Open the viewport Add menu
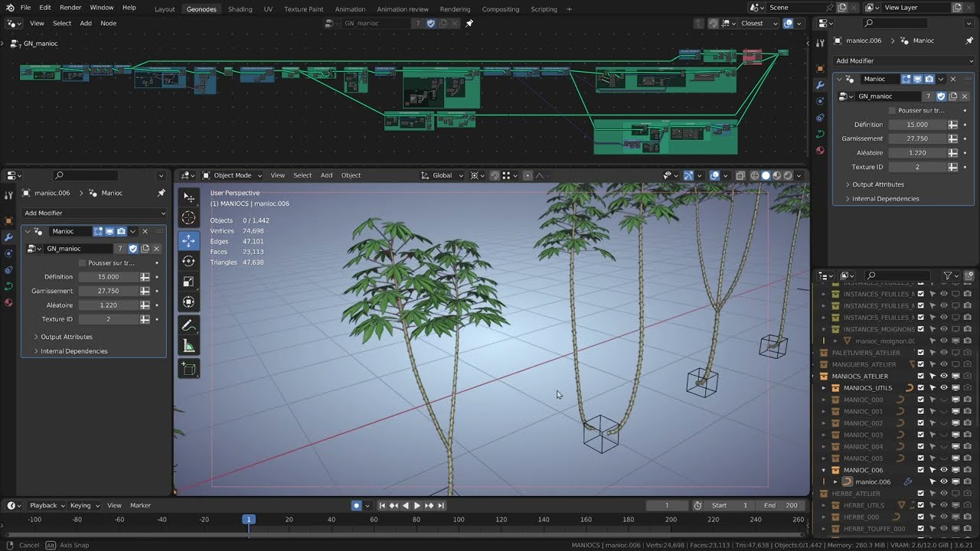Image resolution: width=980 pixels, height=551 pixels. click(x=326, y=175)
